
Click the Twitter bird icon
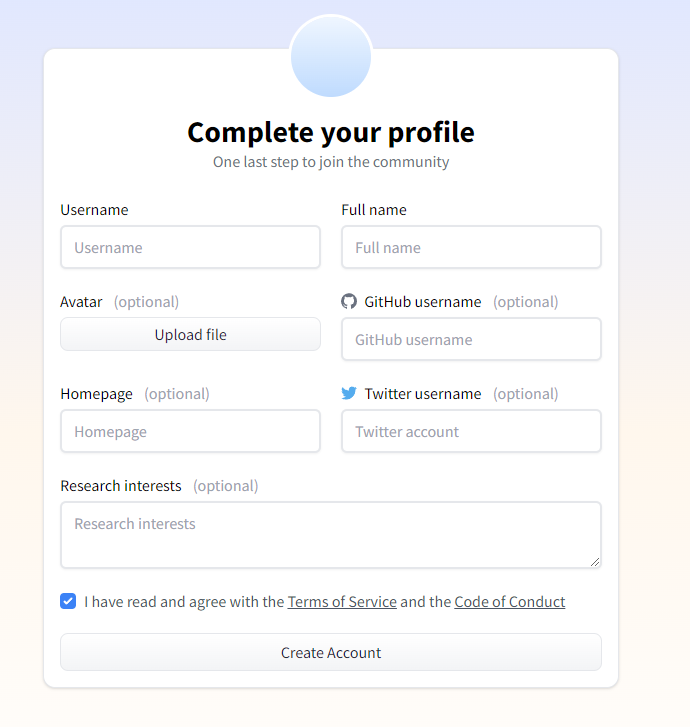point(348,394)
